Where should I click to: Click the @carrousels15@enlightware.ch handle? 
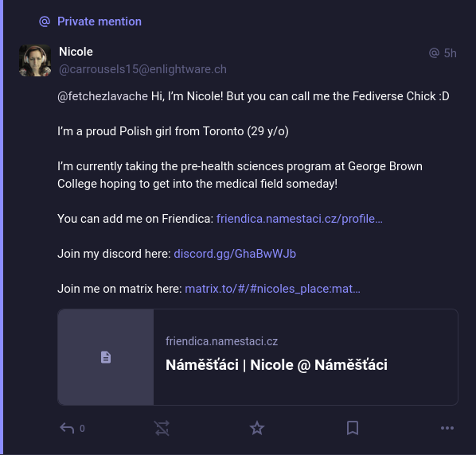(x=142, y=69)
